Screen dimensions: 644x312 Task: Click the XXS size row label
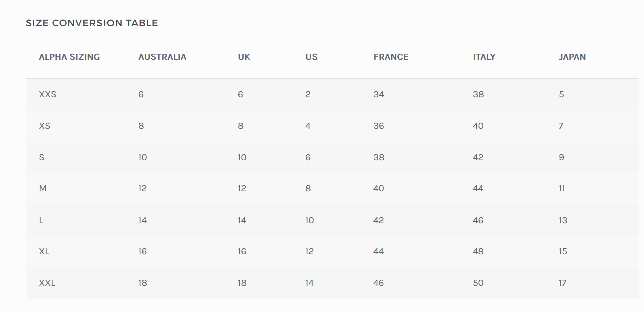click(48, 94)
